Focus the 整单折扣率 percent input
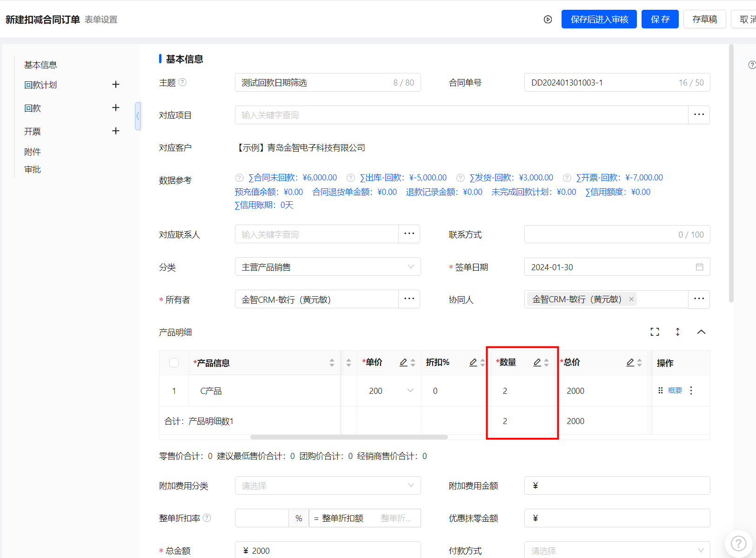The height and width of the screenshot is (558, 756). (x=262, y=518)
